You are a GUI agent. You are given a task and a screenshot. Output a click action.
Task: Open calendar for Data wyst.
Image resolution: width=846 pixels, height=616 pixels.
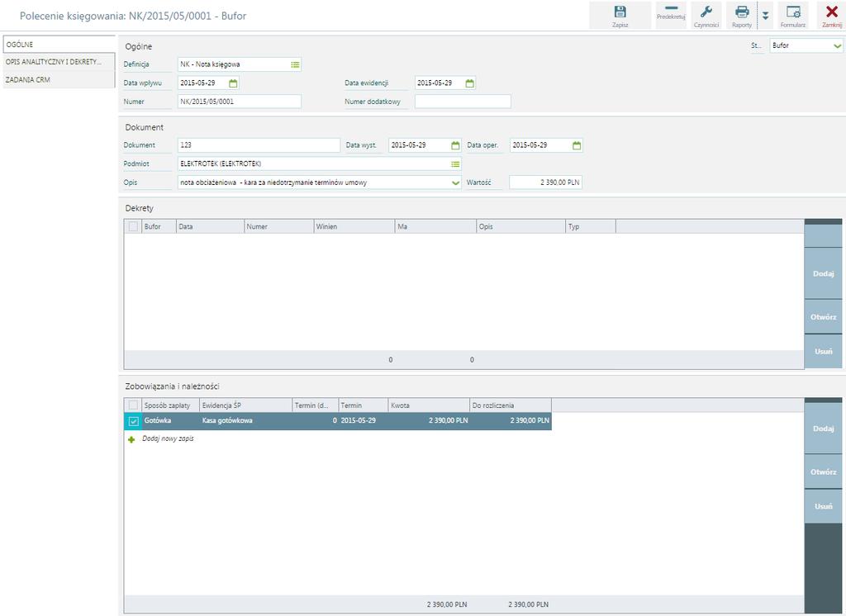pyautogui.click(x=455, y=145)
